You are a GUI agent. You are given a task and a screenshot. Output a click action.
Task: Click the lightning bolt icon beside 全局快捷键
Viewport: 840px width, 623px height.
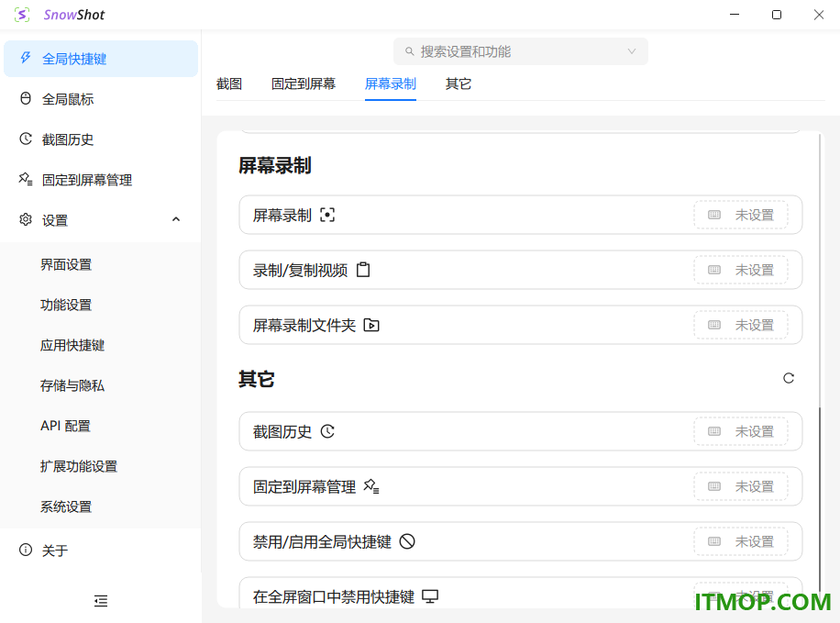tap(25, 58)
